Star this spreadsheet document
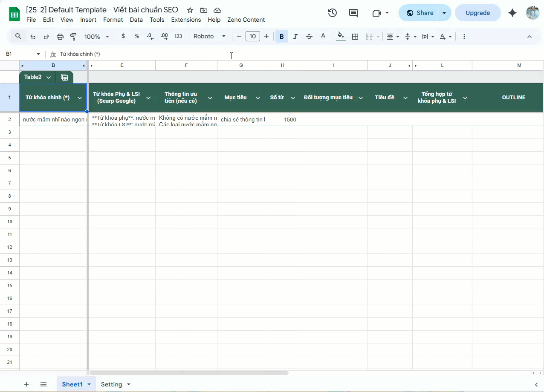This screenshot has height=392, width=544. (x=190, y=10)
